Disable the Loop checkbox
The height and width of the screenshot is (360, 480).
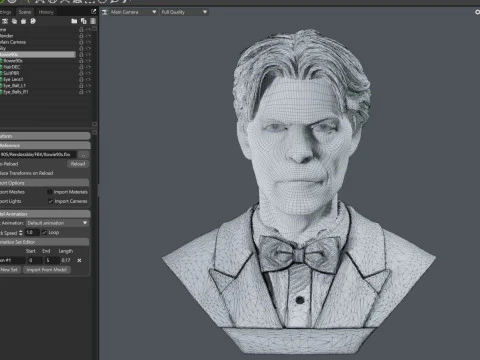point(44,232)
